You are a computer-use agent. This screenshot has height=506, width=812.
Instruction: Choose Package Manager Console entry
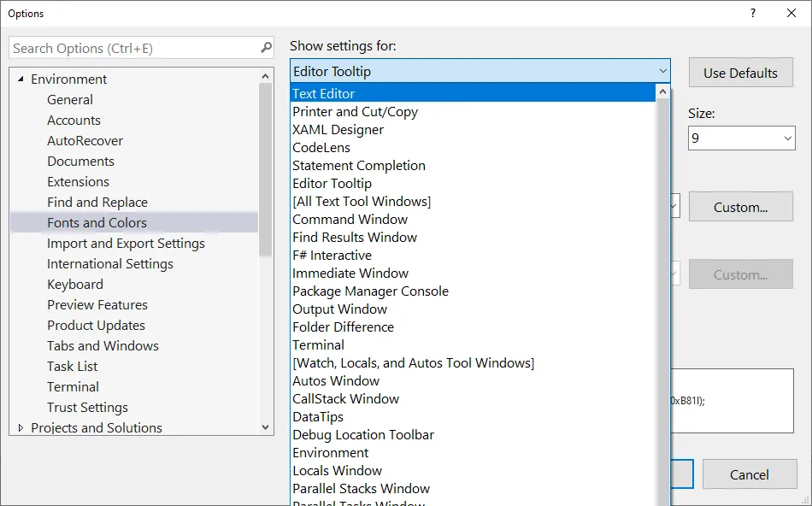pyautogui.click(x=473, y=291)
